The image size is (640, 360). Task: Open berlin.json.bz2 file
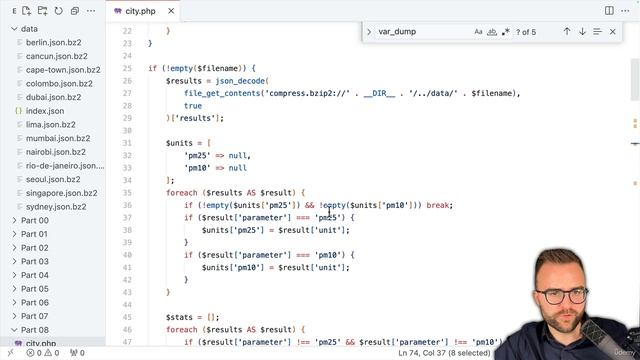(x=53, y=42)
